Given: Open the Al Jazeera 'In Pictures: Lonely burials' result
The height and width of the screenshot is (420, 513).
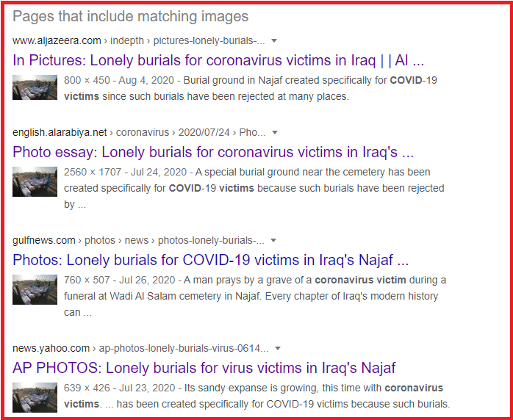Looking at the screenshot, I should pyautogui.click(x=218, y=60).
